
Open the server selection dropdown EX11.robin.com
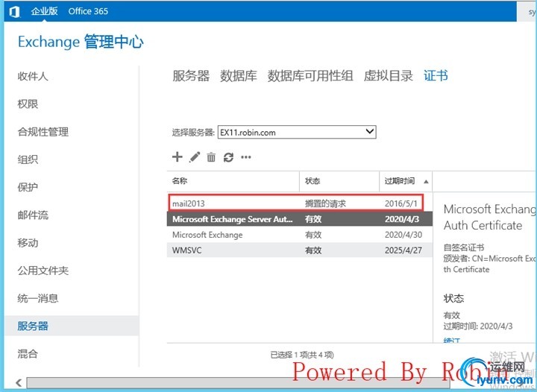[297, 133]
